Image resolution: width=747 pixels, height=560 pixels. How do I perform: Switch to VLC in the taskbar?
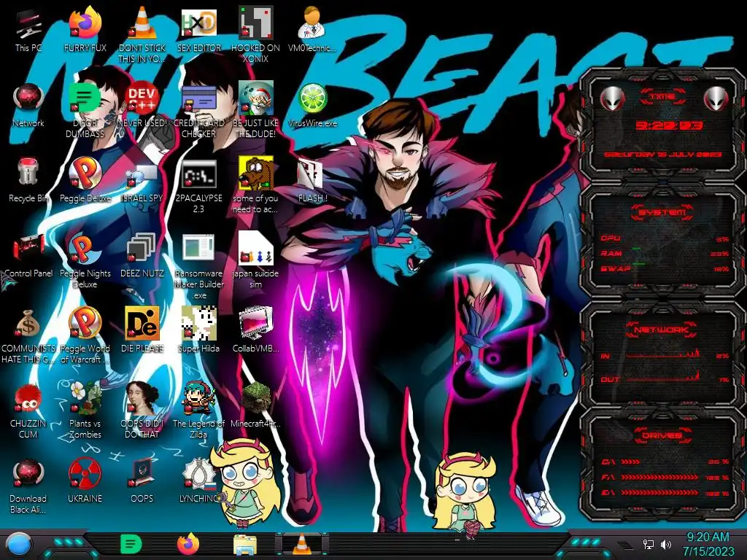pyautogui.click(x=301, y=544)
